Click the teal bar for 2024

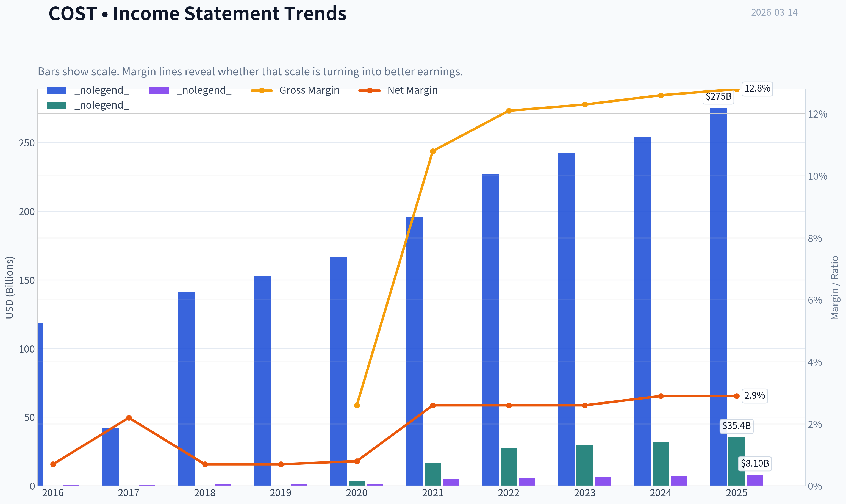coord(661,464)
